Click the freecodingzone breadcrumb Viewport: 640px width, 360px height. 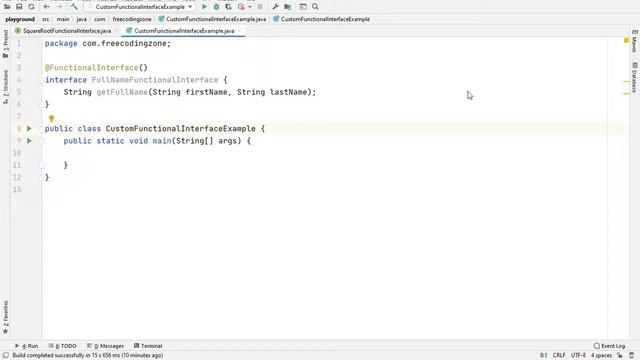[132, 19]
